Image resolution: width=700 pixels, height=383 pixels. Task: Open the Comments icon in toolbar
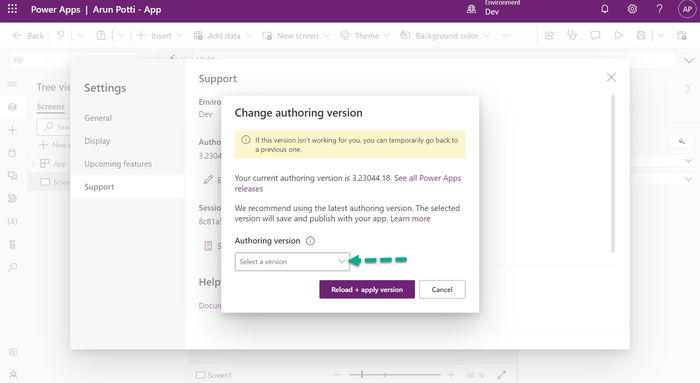595,35
